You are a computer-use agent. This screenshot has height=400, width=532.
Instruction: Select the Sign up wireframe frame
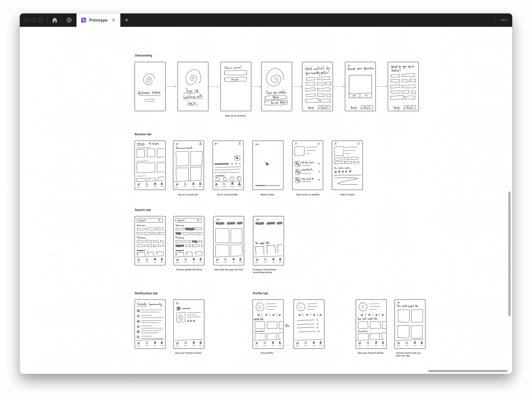(193, 86)
